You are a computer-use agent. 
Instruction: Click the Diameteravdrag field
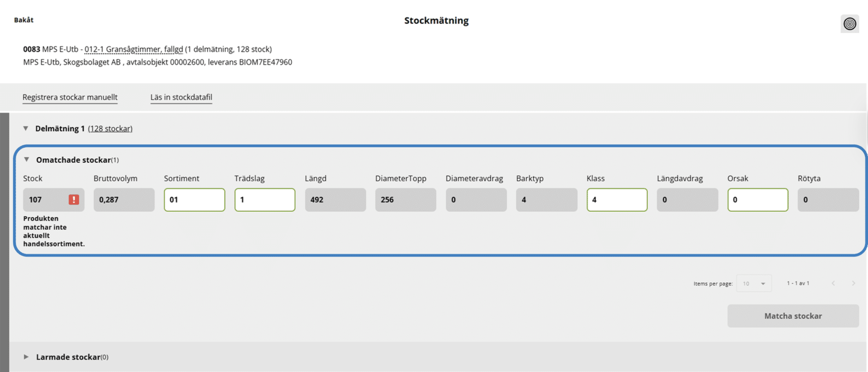click(x=476, y=200)
